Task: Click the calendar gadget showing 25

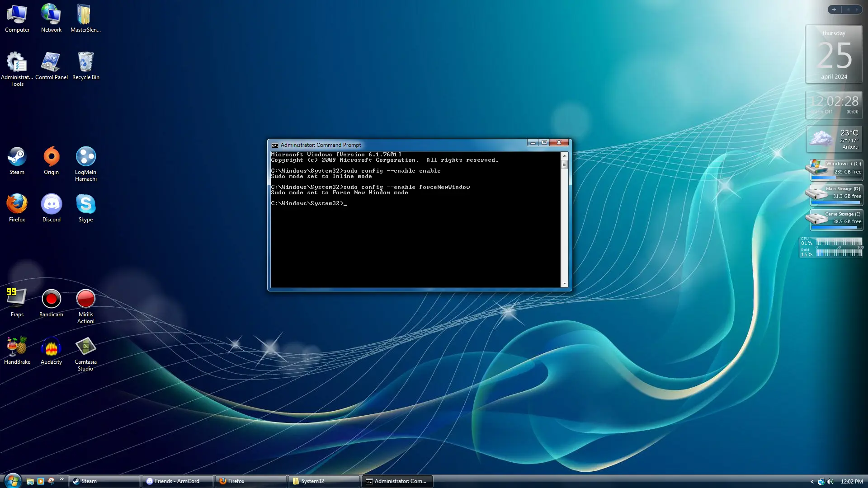Action: point(834,54)
